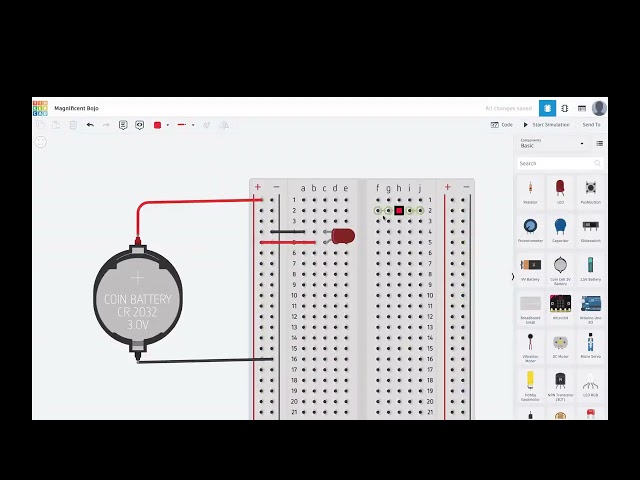Click the short black jumper wire on breadboard
This screenshot has height=480, width=640.
(287, 231)
